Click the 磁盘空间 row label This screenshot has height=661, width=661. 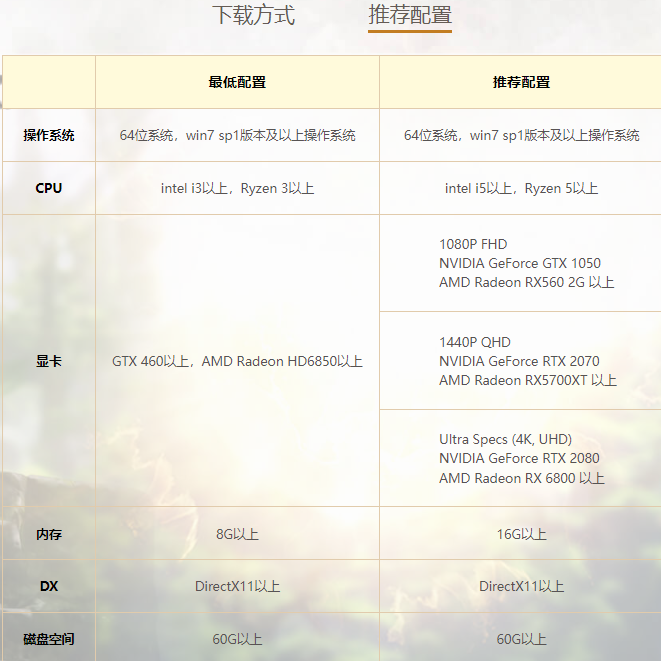pos(49,639)
